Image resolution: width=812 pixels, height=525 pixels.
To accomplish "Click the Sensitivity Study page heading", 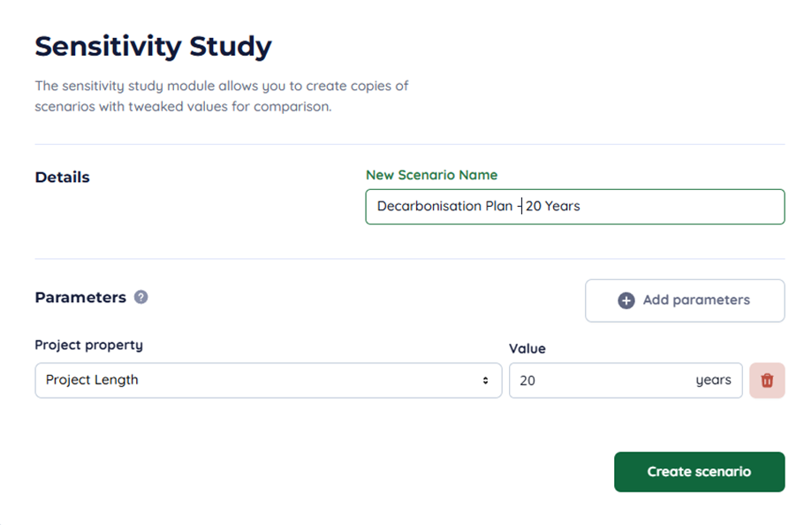I will (152, 46).
